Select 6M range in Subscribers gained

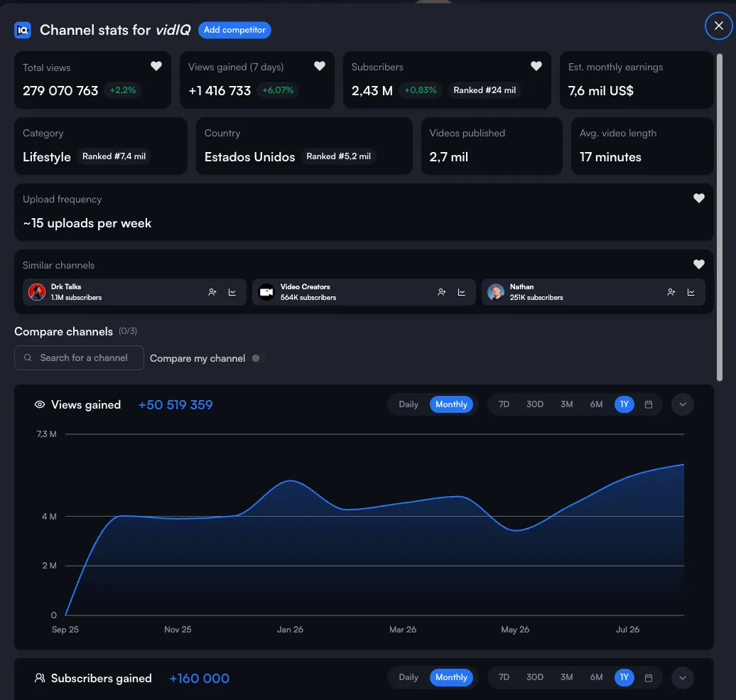tap(596, 677)
